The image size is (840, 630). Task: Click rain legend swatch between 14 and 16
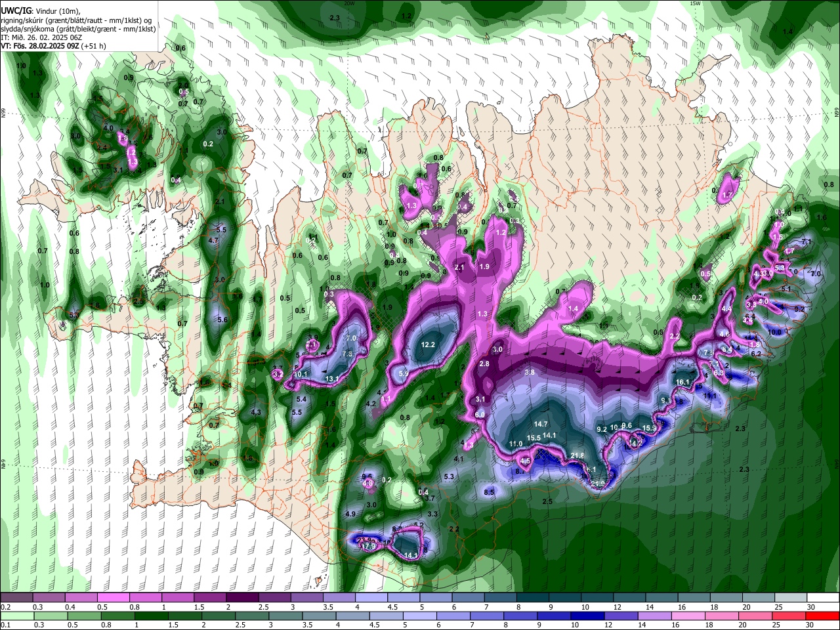coord(656,616)
